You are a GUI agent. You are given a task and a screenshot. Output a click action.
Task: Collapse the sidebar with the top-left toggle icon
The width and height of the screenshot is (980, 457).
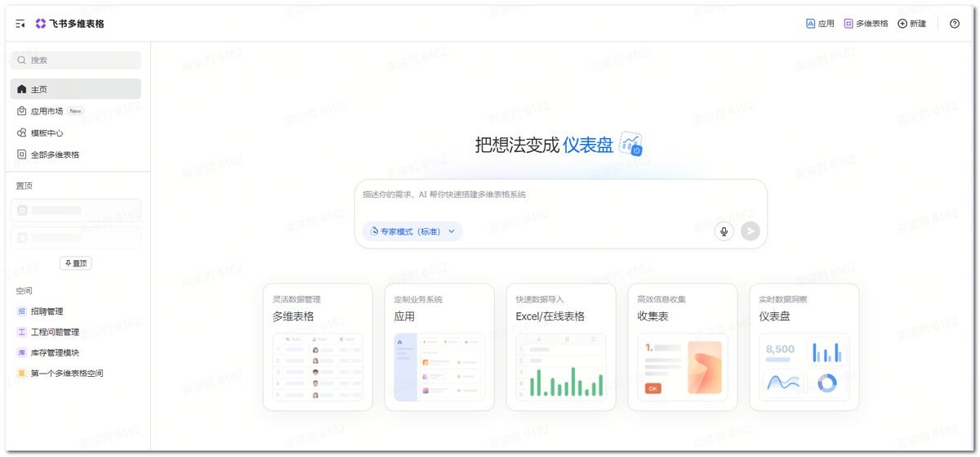point(20,24)
